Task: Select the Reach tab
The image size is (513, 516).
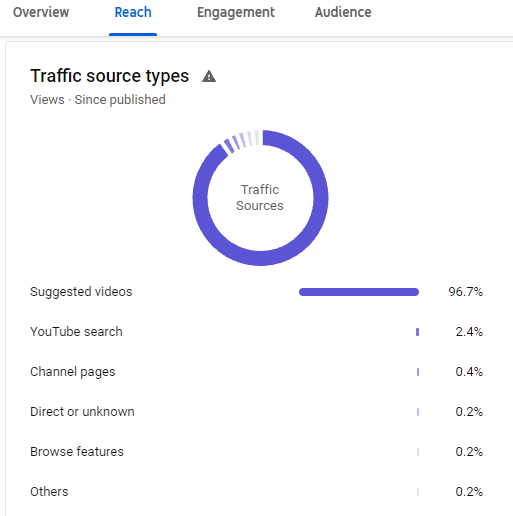Action: (x=133, y=12)
